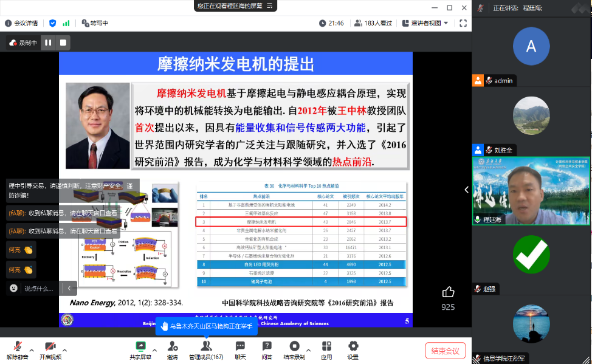Select 程廷海 speaker video thumbnail
Viewport: 592px width, 364px height.
coord(531,190)
